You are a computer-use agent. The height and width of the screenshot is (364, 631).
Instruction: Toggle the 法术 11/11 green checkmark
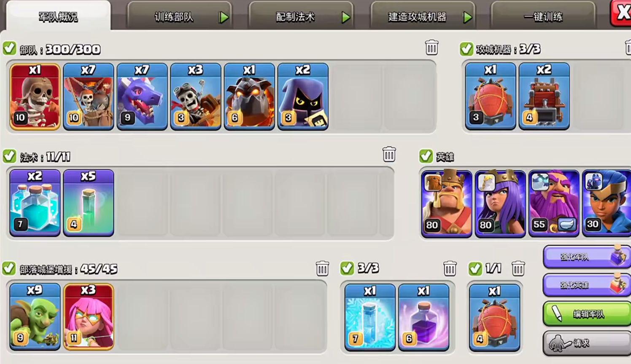[9, 156]
